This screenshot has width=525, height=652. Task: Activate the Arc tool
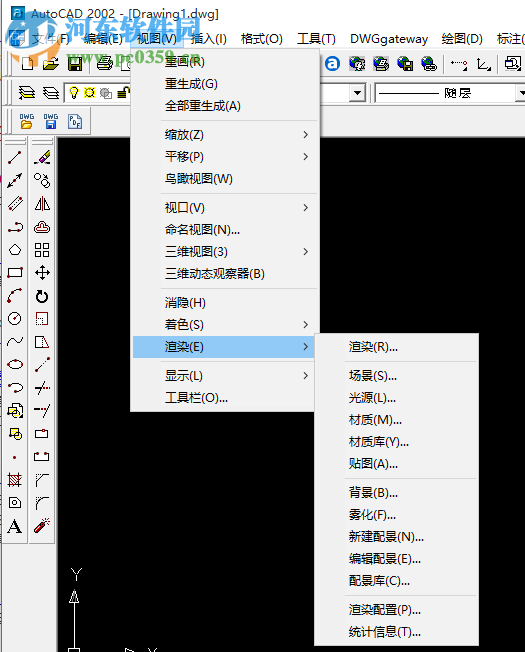tap(15, 296)
